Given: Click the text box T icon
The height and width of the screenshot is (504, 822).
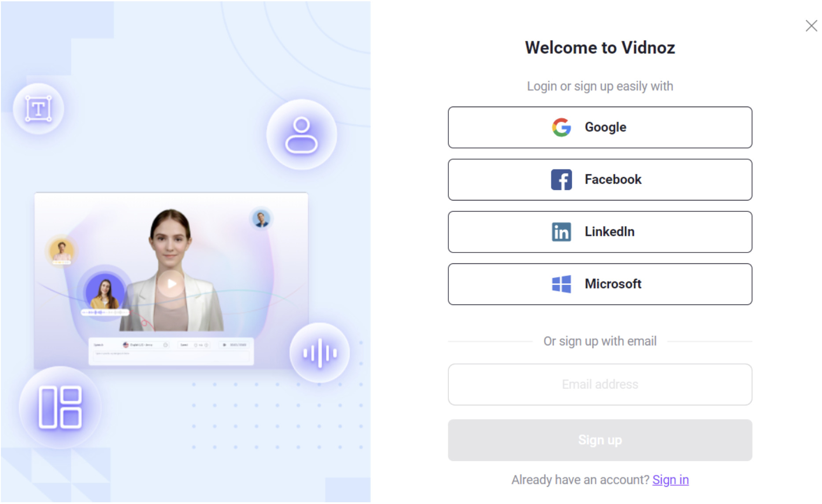Looking at the screenshot, I should point(38,109).
